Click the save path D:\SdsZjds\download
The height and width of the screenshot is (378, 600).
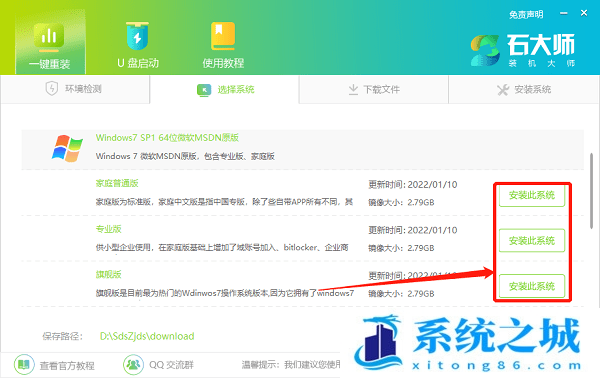(147, 336)
